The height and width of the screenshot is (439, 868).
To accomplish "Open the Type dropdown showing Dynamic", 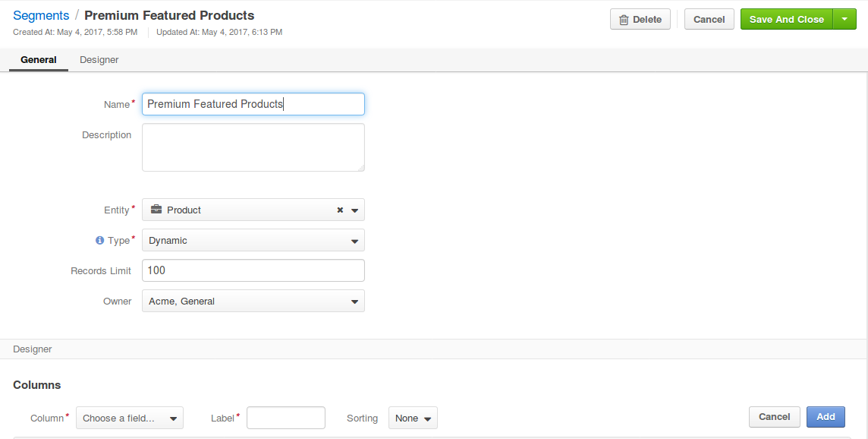I will click(253, 241).
